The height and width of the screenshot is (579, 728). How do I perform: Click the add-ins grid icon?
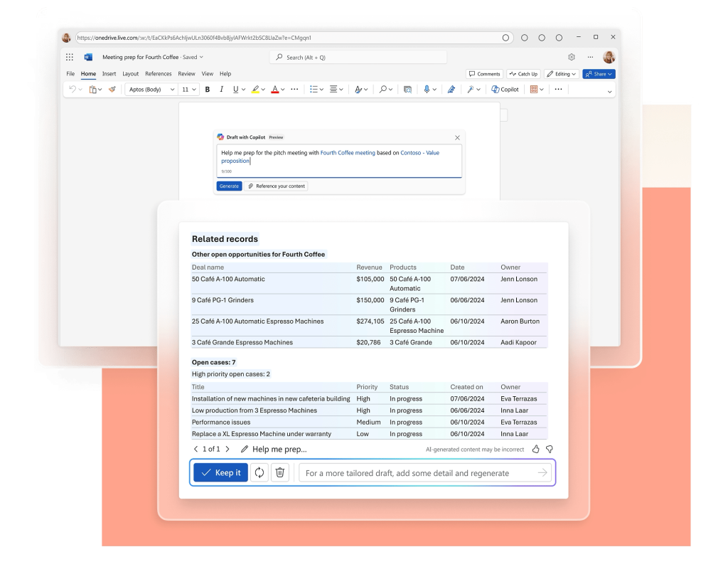coord(534,89)
